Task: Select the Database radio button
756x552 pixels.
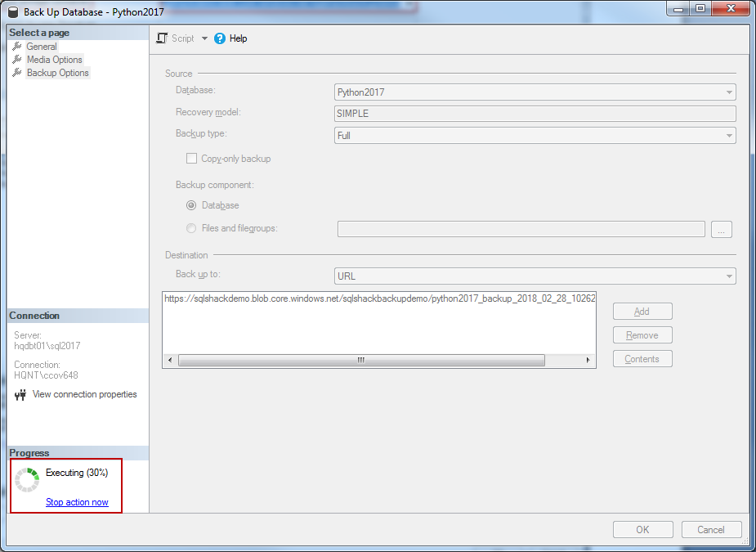Action: pos(191,205)
